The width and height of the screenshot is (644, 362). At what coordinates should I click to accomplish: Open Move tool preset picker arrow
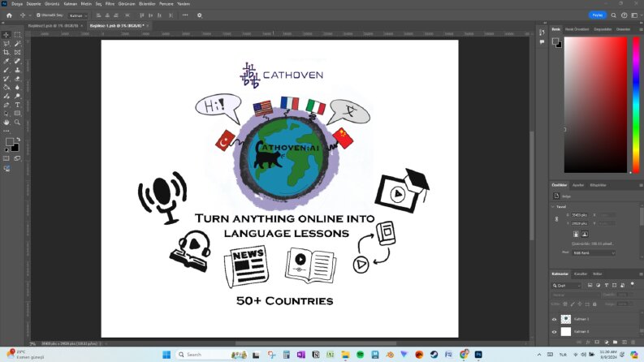[30, 15]
